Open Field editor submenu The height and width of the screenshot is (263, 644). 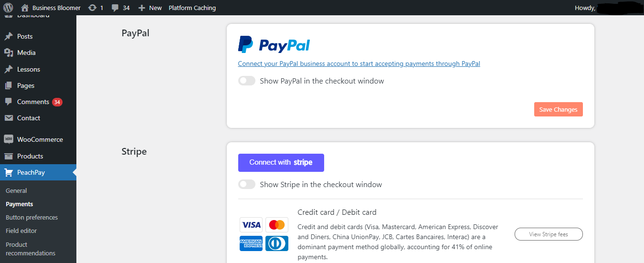21,231
